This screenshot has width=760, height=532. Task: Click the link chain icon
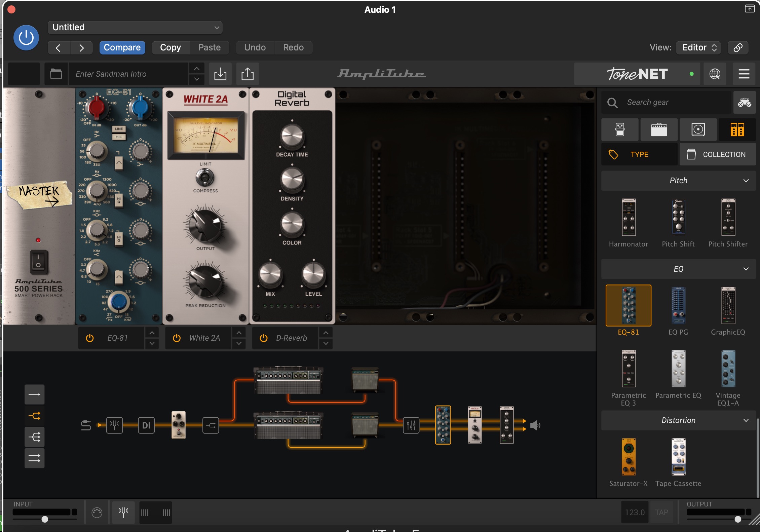pyautogui.click(x=738, y=48)
